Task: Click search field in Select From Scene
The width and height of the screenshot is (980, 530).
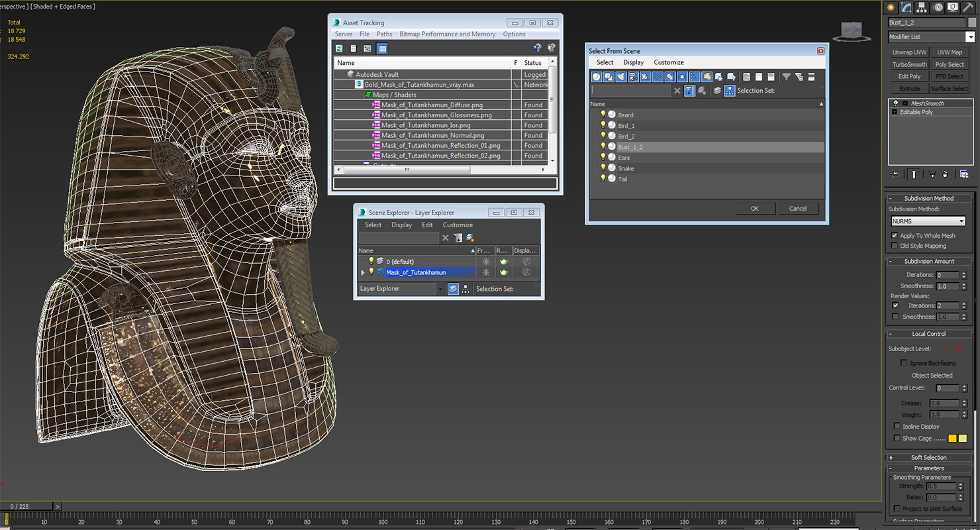Action: (x=630, y=91)
